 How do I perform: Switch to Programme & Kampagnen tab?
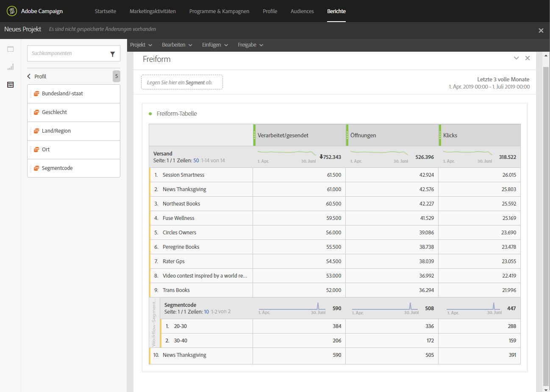pyautogui.click(x=219, y=11)
